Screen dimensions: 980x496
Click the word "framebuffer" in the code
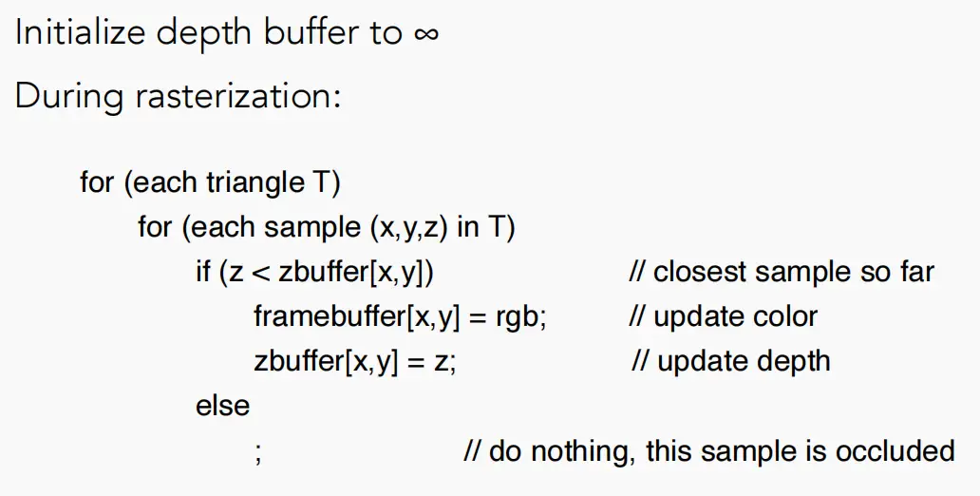point(330,316)
